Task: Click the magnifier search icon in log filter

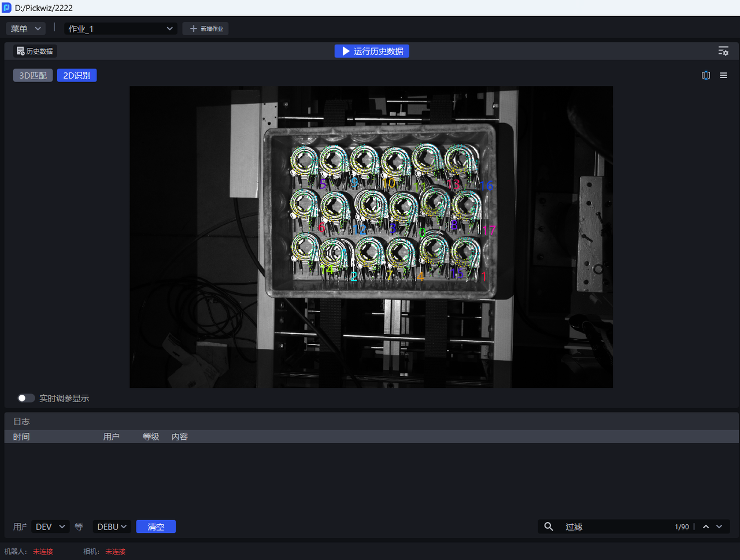Action: click(x=549, y=526)
